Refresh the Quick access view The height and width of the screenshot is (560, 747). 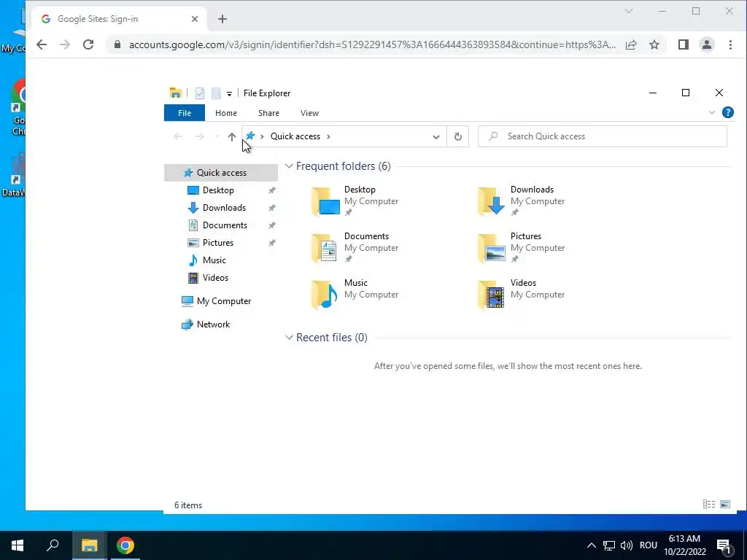coord(458,136)
